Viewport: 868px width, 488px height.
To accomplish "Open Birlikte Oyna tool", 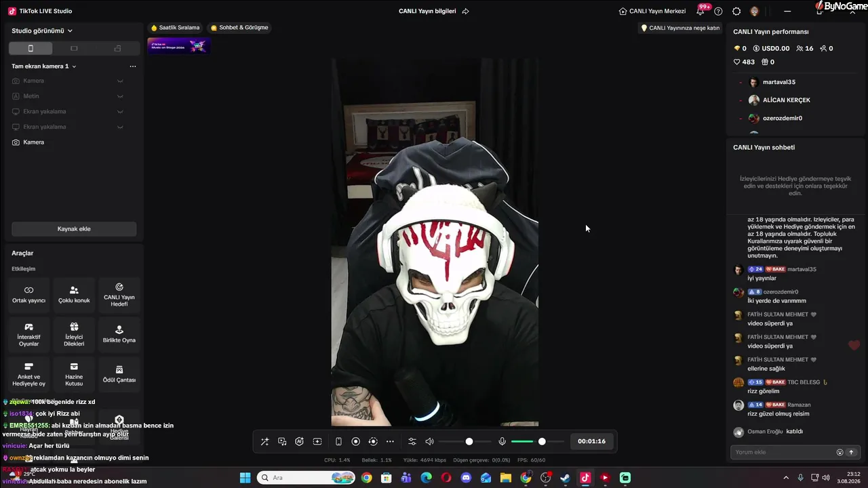I will [119, 335].
